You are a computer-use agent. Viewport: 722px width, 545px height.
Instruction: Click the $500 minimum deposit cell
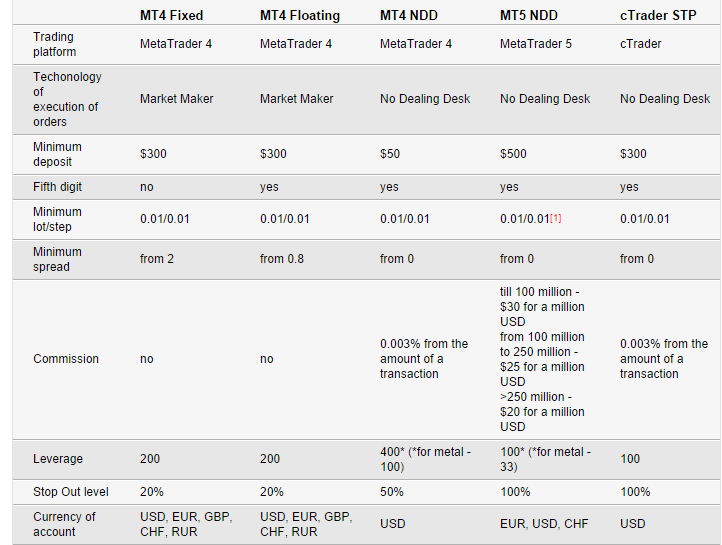point(514,154)
